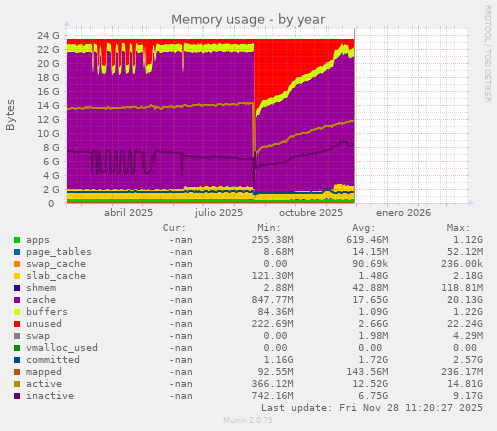Click the '24 G' y-axis label
This screenshot has width=497, height=431.
48,35
